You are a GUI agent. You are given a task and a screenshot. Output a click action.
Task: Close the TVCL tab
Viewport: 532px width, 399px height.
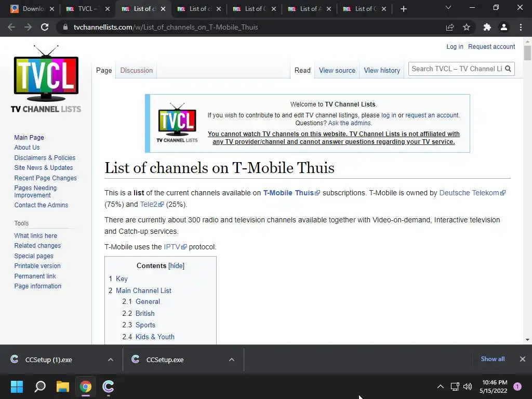(108, 9)
